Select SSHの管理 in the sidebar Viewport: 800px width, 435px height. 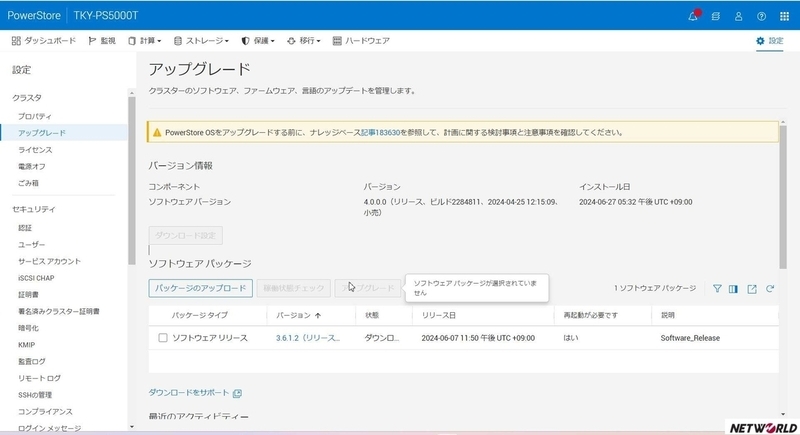point(35,395)
